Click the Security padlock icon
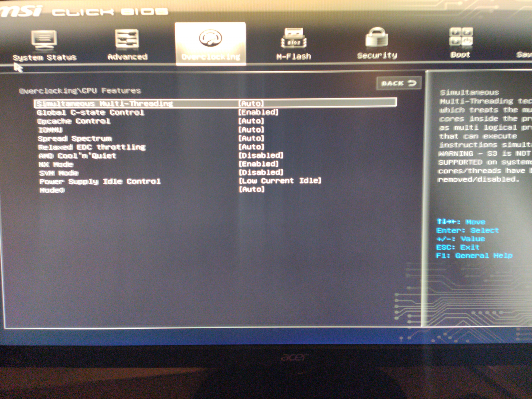 (377, 38)
